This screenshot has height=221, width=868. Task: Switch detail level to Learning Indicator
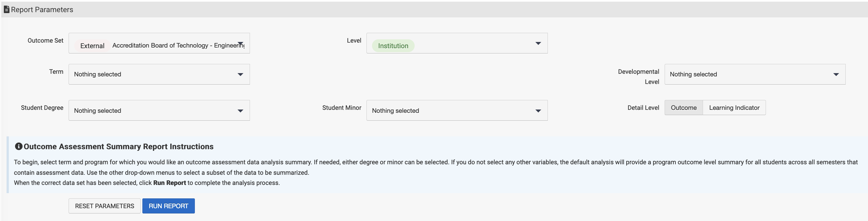[x=734, y=108]
